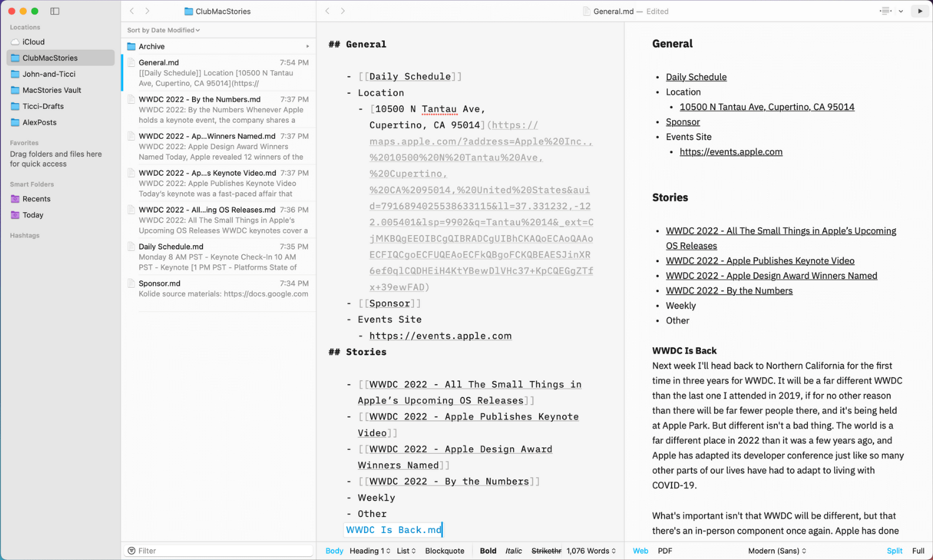Expand the Archive folder
The image size is (933, 560).
pos(307,47)
